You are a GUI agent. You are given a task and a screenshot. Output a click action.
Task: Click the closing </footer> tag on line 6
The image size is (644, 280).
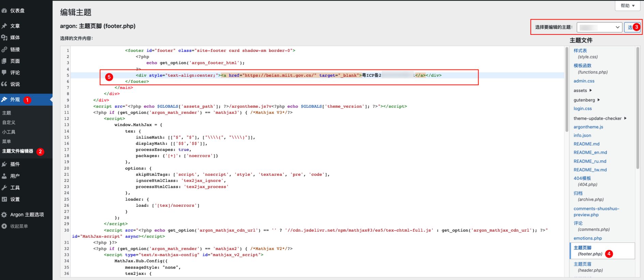pos(137,81)
